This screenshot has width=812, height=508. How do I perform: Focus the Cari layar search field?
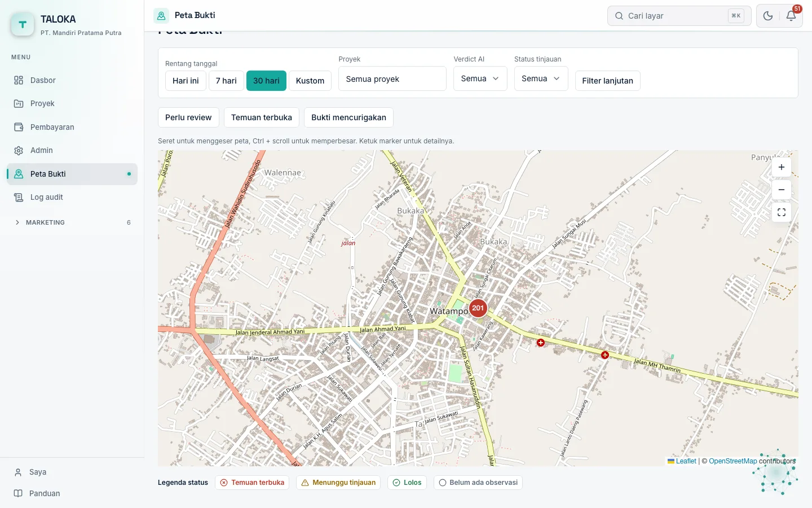(679, 16)
